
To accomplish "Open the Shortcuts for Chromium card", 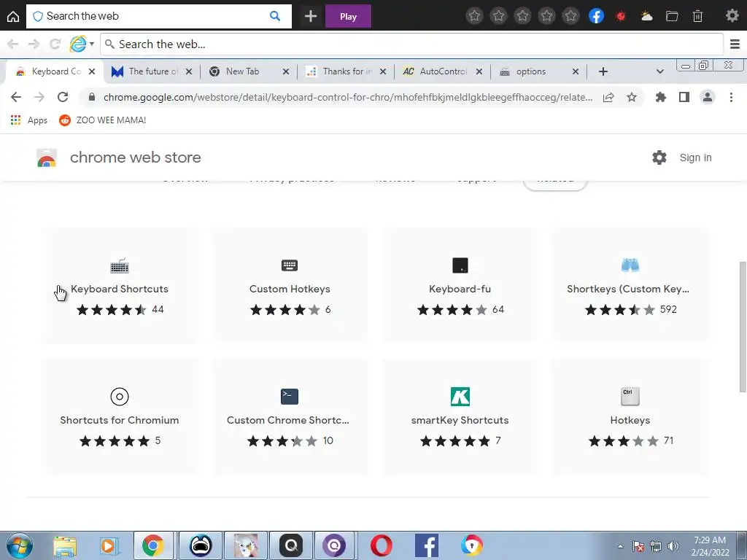I will pos(120,417).
